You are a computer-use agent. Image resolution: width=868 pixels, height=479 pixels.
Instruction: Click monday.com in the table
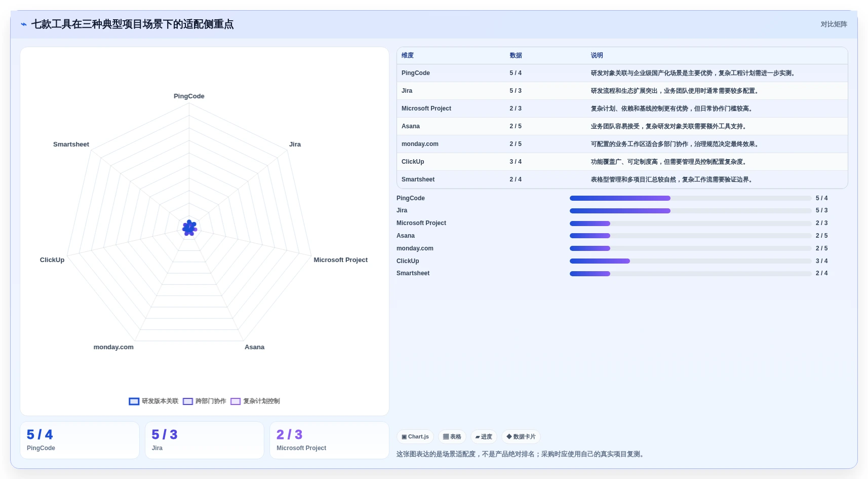[x=420, y=144]
